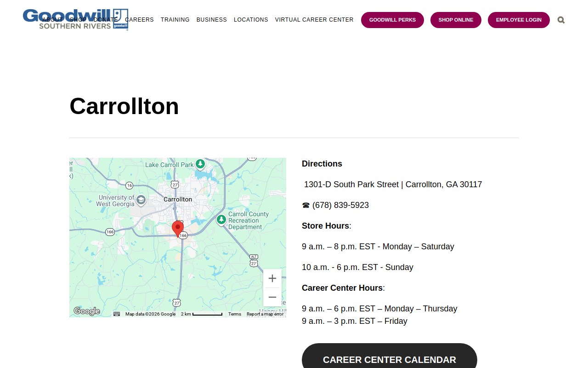This screenshot has width=588, height=368.
Task: Click the red map location pin
Action: pyautogui.click(x=178, y=229)
